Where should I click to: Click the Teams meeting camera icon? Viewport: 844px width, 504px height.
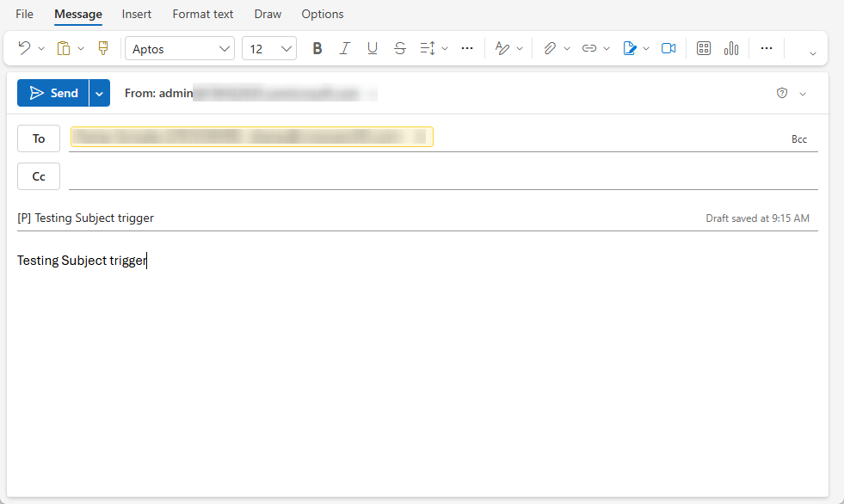pos(668,49)
